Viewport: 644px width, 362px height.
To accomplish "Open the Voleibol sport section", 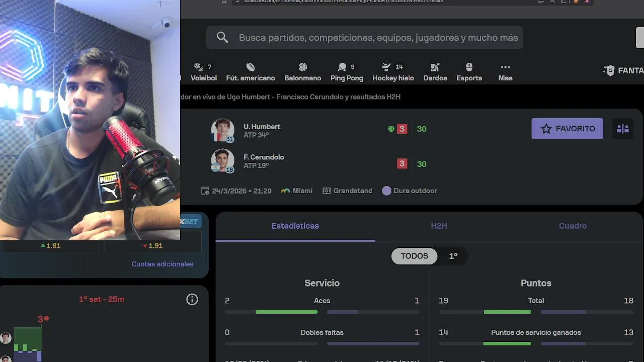I will (203, 72).
